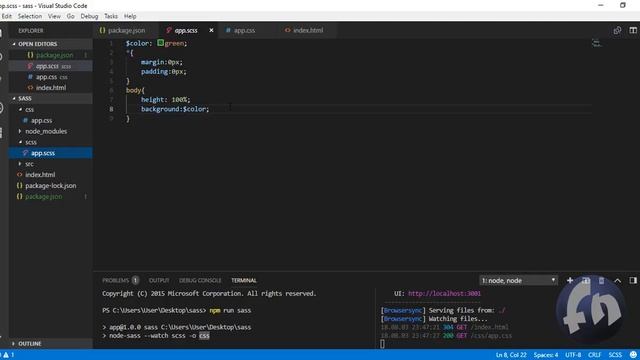Close the app.scss editor tab
640x360 pixels.
pyautogui.click(x=211, y=31)
